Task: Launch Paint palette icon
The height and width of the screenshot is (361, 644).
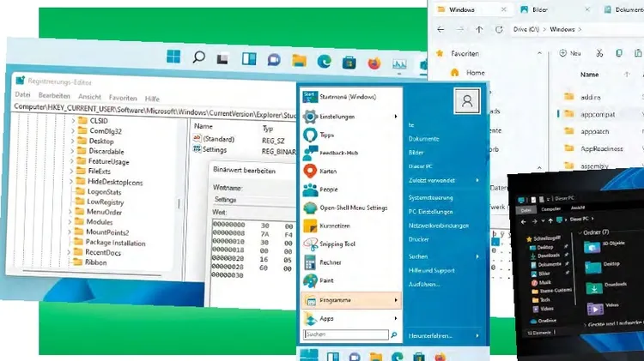Action: pos(310,280)
